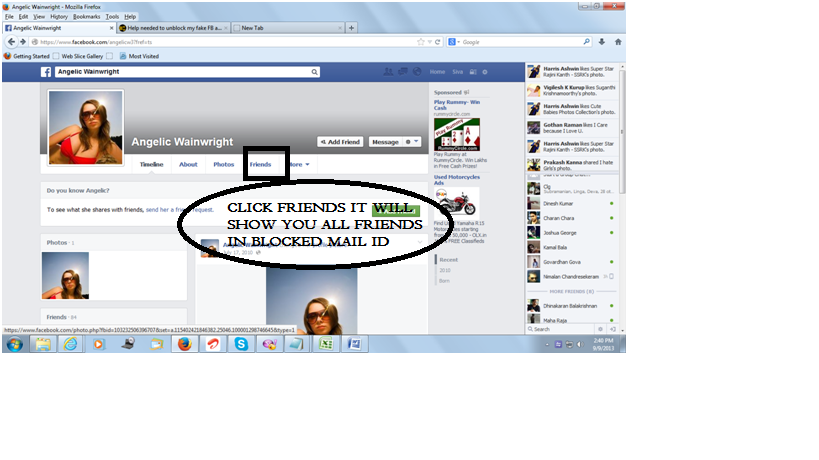Click the Play Rummy - Win Cash ad link
819x460 pixels.
[457, 105]
